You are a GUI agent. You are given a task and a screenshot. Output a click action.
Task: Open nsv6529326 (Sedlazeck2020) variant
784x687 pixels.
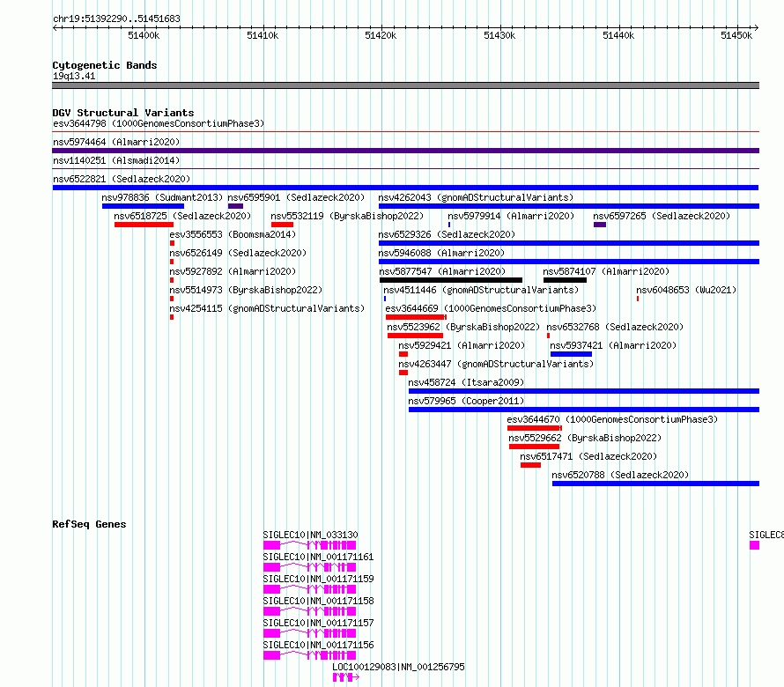tap(447, 234)
